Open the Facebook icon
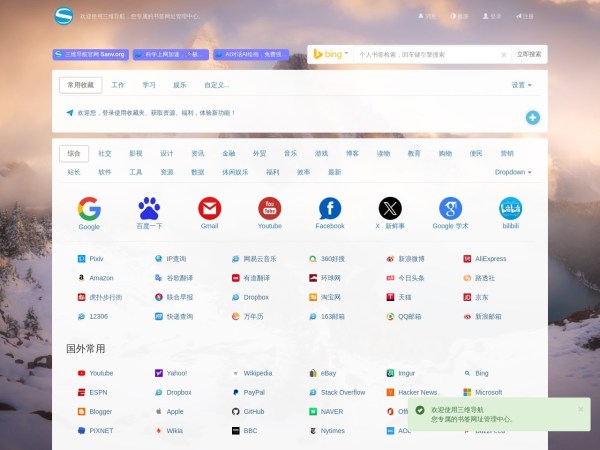Image resolution: width=600 pixels, height=450 pixels. (330, 208)
